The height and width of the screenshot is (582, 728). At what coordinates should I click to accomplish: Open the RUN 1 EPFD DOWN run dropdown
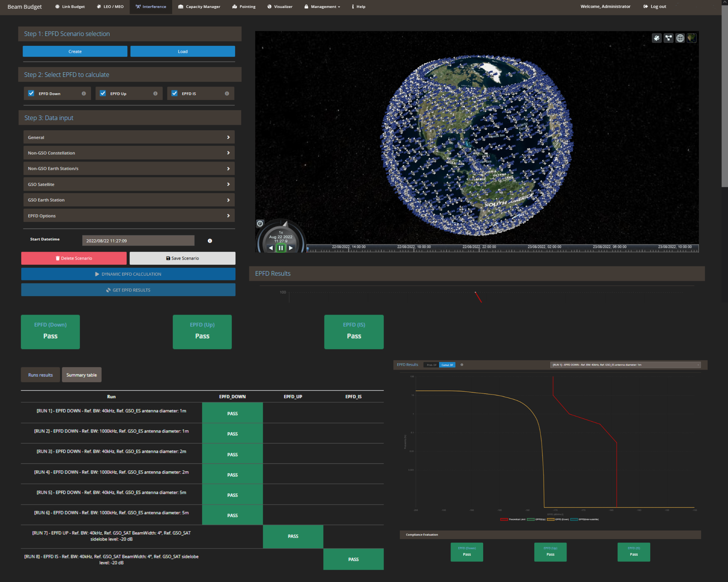(x=625, y=364)
